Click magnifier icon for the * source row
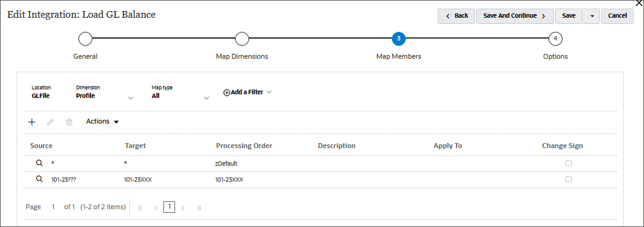Image resolution: width=644 pixels, height=227 pixels. [39, 163]
